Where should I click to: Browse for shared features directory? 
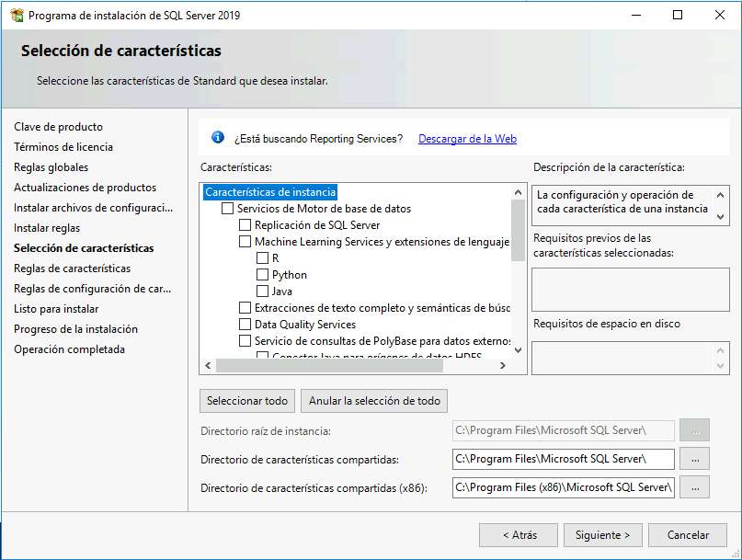[695, 459]
